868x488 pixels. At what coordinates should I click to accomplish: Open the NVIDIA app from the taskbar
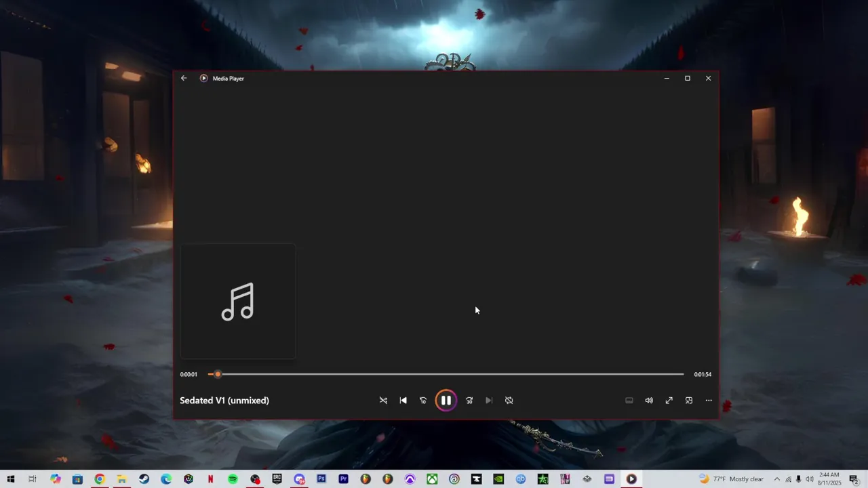[x=498, y=479]
